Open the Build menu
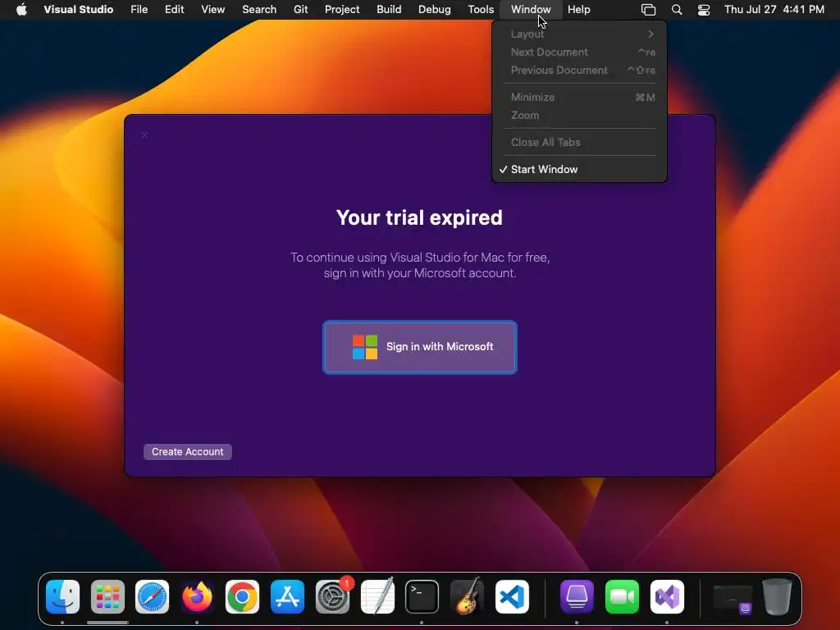840x630 pixels. pyautogui.click(x=389, y=9)
